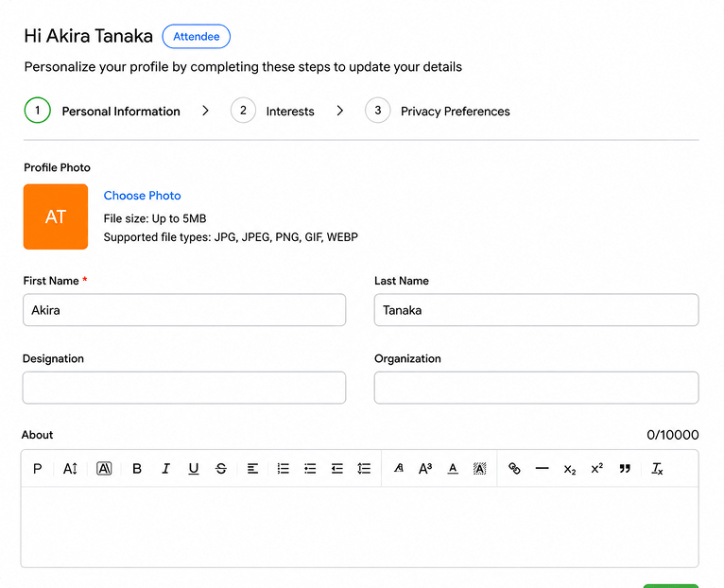
Task: Click the supported file types text
Action: coord(231,237)
